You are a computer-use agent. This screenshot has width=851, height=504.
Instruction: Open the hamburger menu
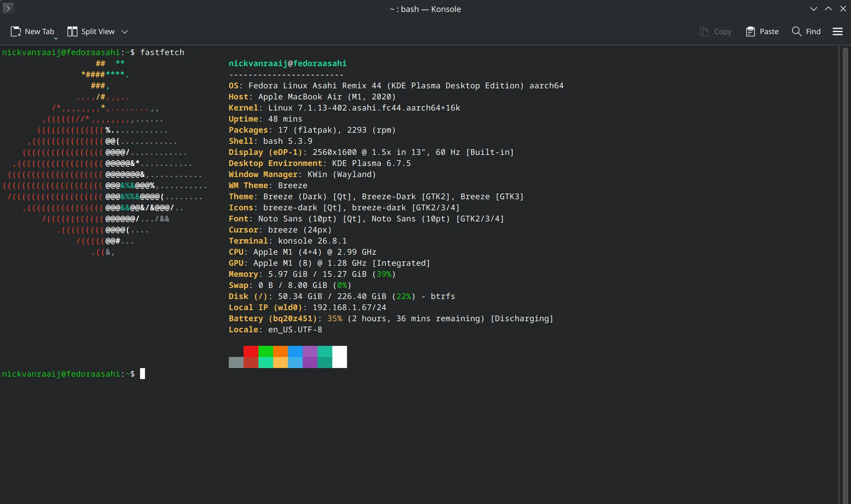(838, 32)
